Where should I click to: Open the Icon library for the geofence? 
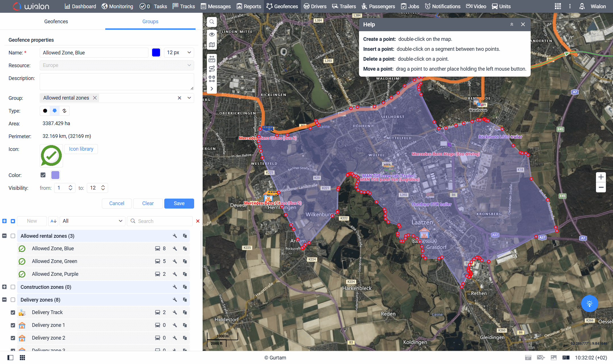point(81,149)
